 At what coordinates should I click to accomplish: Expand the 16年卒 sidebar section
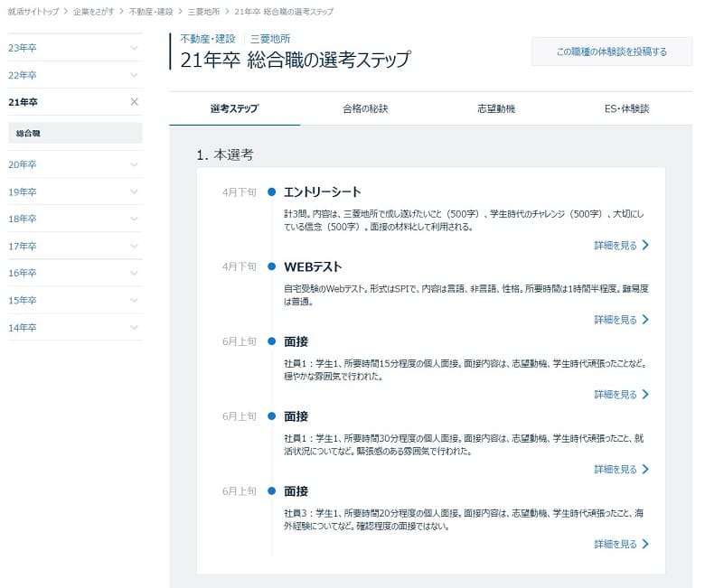(x=75, y=273)
